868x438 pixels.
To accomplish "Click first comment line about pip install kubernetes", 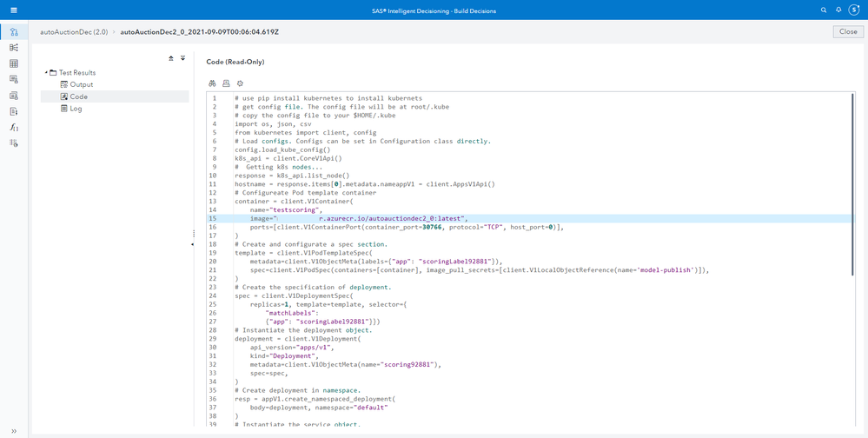I will [x=328, y=98].
